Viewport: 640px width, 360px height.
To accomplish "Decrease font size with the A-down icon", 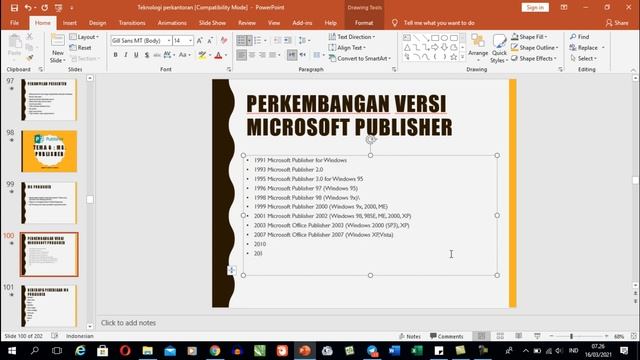I will coord(210,40).
